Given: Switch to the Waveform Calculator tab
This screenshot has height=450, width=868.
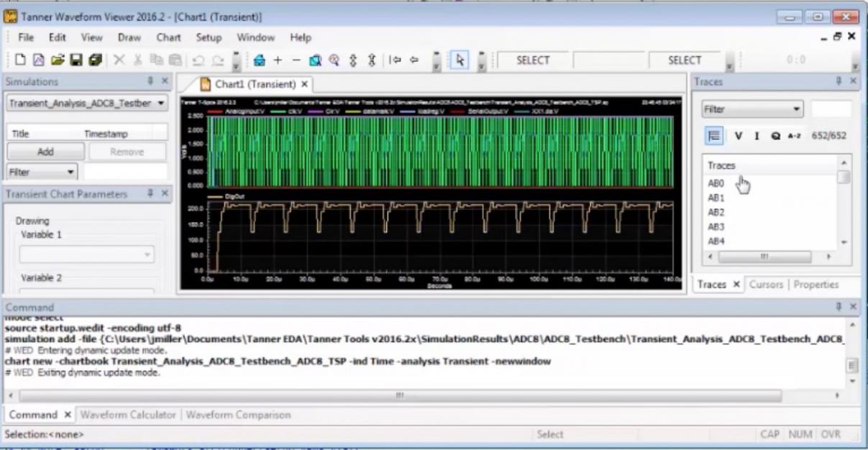Looking at the screenshot, I should tap(128, 415).
